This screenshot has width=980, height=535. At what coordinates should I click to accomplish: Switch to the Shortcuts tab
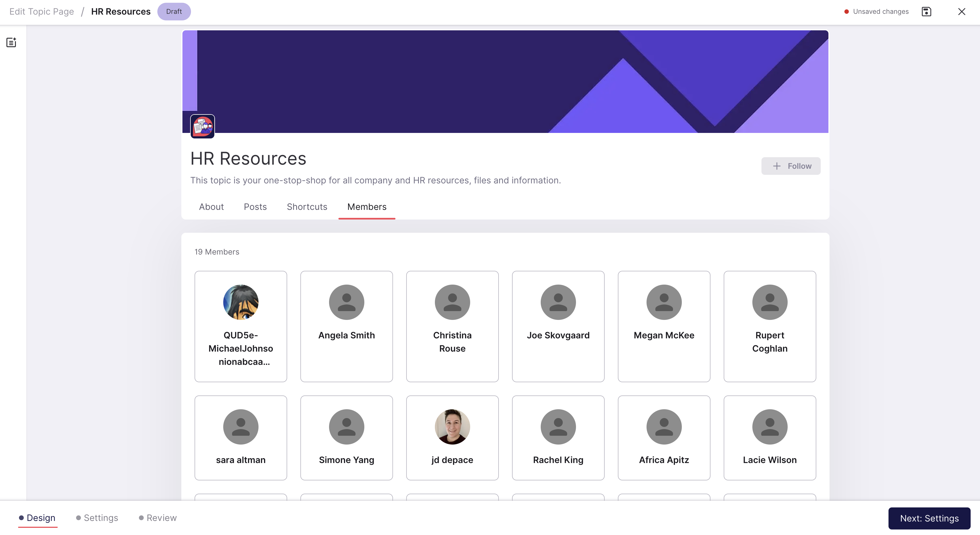click(307, 207)
